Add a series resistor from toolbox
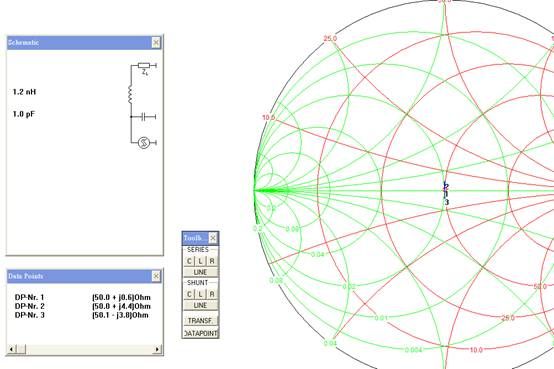Image resolution: width=554 pixels, height=369 pixels. pyautogui.click(x=212, y=261)
